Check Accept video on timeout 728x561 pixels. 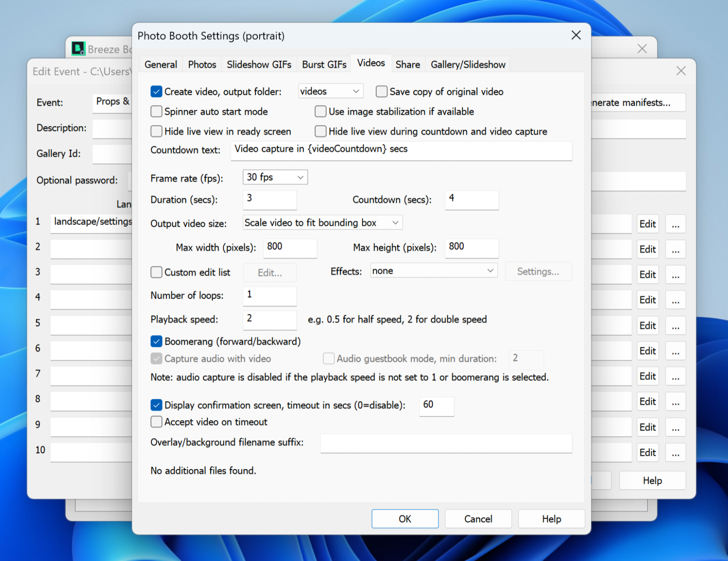click(156, 422)
